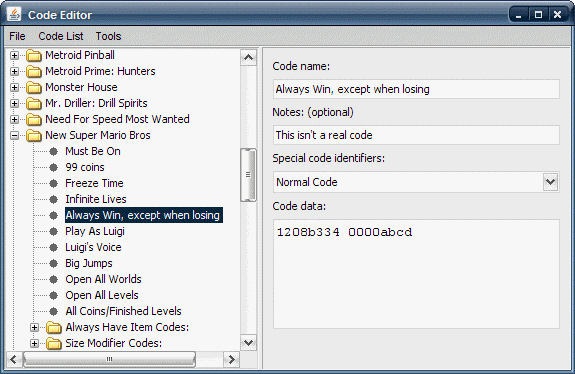Collapse the New Super Mario Bros folder
This screenshot has width=575, height=374.
click(14, 135)
